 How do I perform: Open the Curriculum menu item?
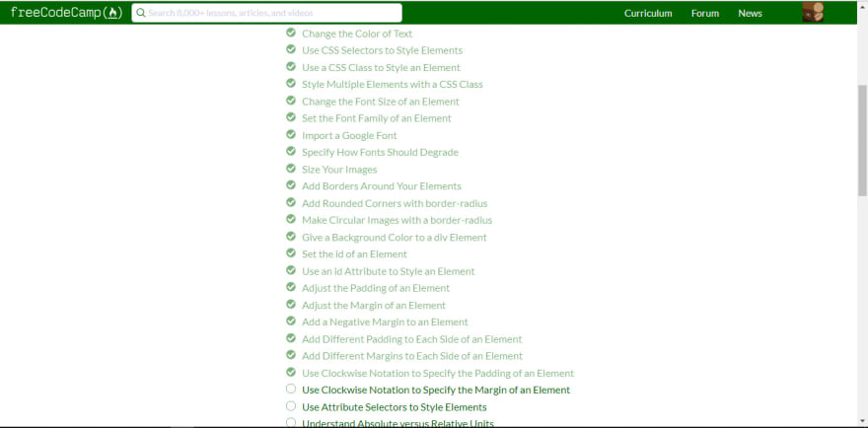coord(648,13)
